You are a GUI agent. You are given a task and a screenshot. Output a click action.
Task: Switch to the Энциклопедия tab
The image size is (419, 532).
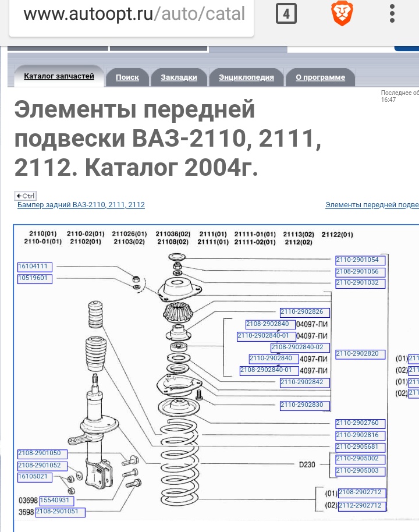point(246,77)
